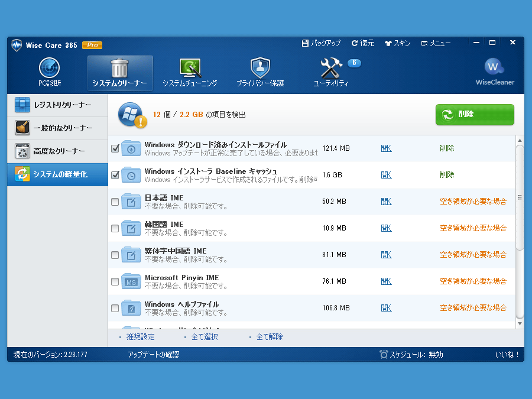Click the Pro edition badge
This screenshot has height=399, width=532.
click(x=92, y=45)
